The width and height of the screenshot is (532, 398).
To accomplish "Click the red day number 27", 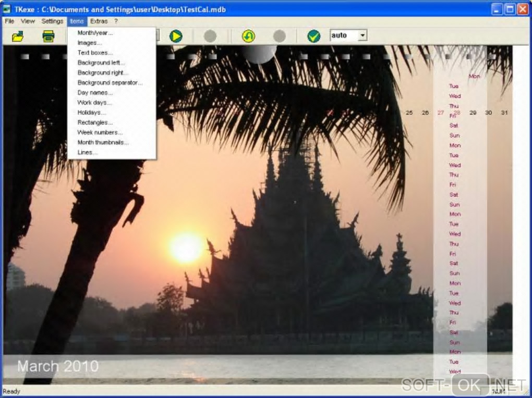I will tap(441, 113).
